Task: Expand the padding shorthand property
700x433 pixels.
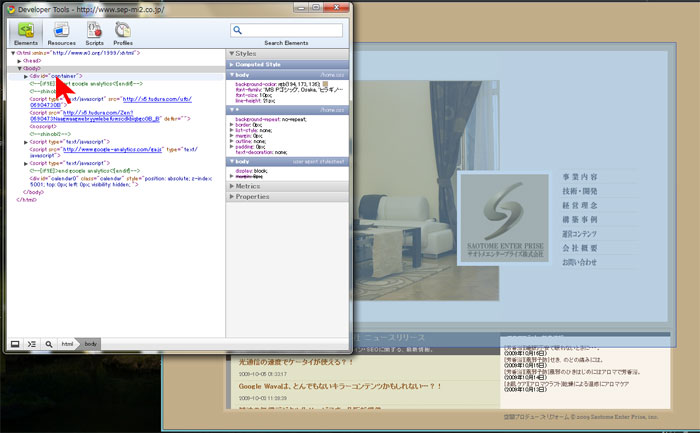Action: tap(232, 146)
